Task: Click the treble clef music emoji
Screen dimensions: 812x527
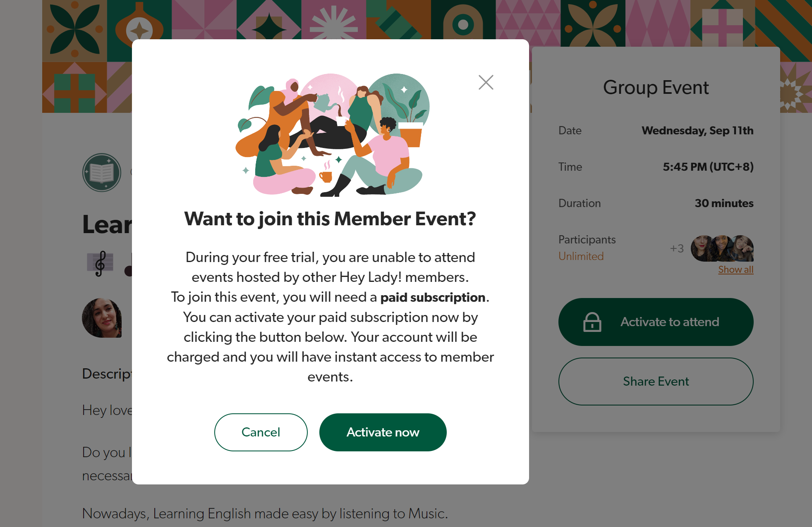Action: pyautogui.click(x=100, y=263)
